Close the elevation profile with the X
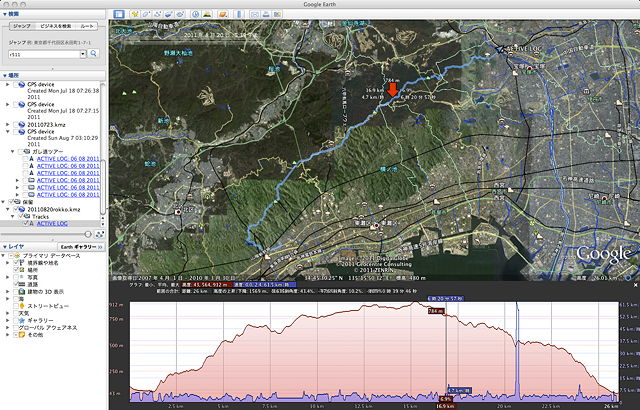The height and width of the screenshot is (410, 640). tap(636, 285)
